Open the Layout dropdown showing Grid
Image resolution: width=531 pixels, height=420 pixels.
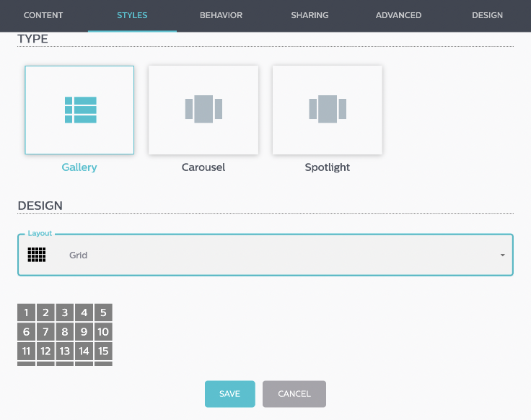265,255
